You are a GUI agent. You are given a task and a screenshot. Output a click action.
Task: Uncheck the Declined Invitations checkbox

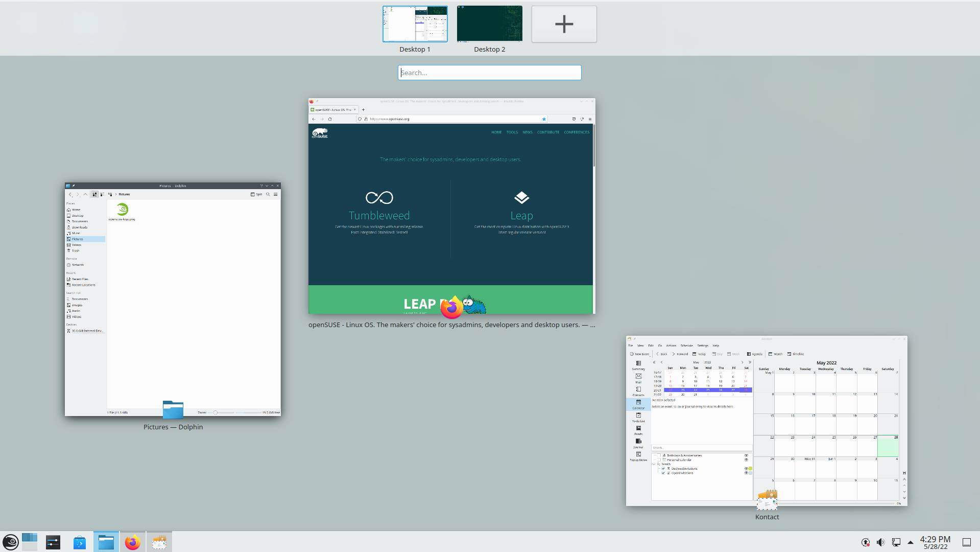tap(663, 469)
